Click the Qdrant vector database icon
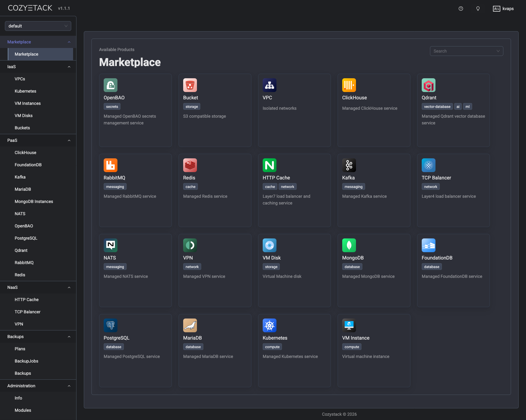The image size is (526, 420). point(428,85)
